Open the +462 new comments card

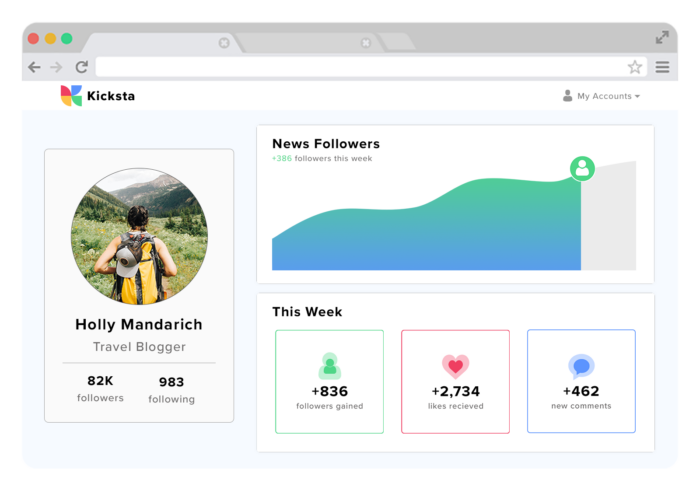click(x=581, y=381)
